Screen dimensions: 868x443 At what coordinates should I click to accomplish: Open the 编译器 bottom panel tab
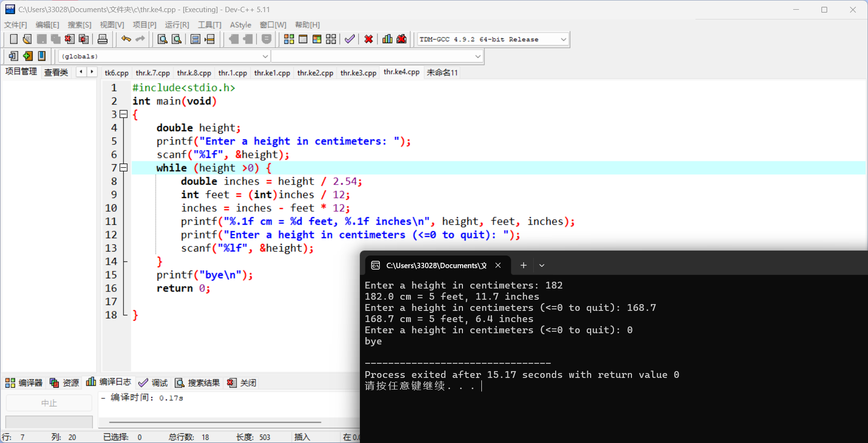[x=24, y=383]
